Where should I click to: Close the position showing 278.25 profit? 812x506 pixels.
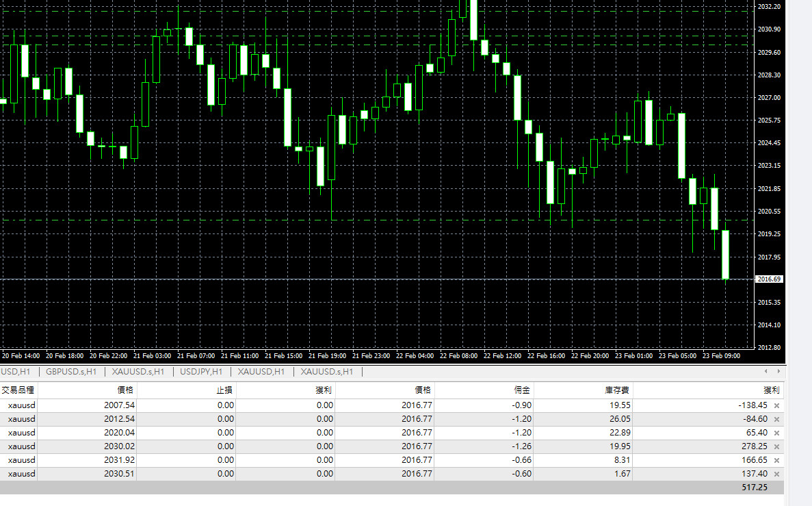tap(776, 446)
